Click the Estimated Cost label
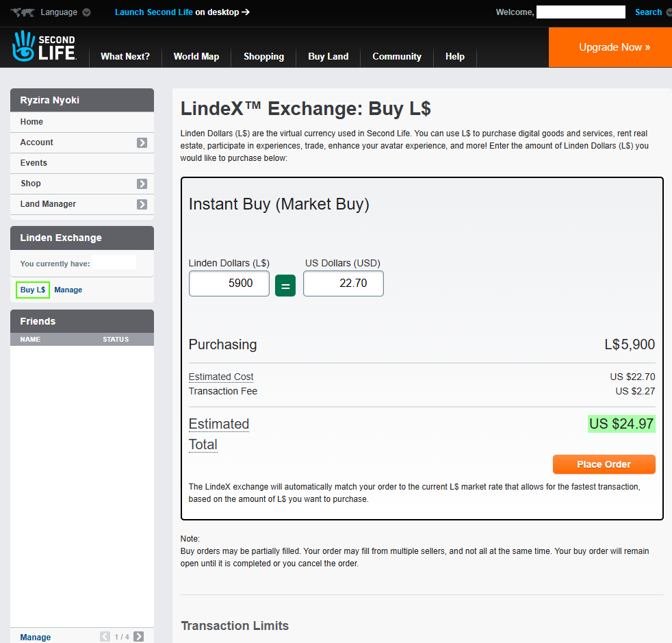 tap(221, 377)
